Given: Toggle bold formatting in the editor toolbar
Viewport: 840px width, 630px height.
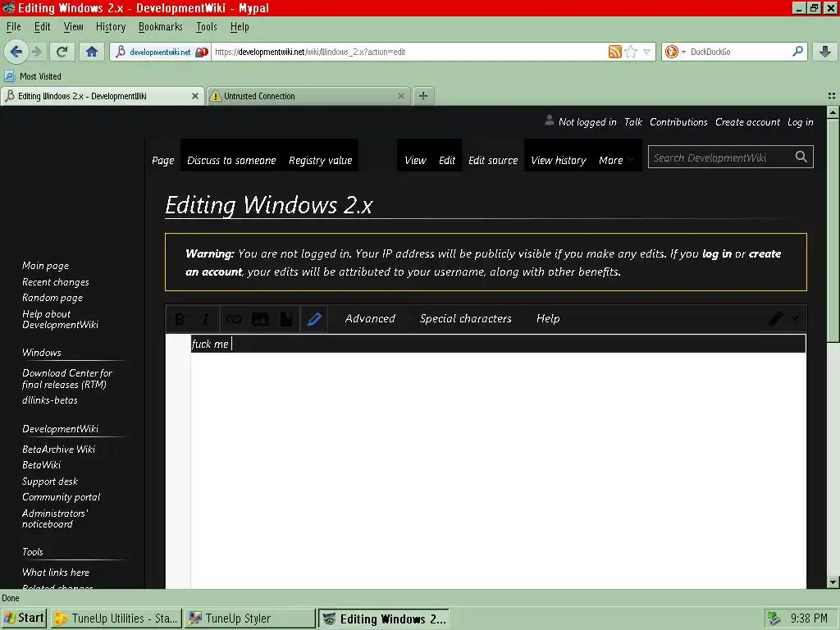Looking at the screenshot, I should [x=180, y=319].
